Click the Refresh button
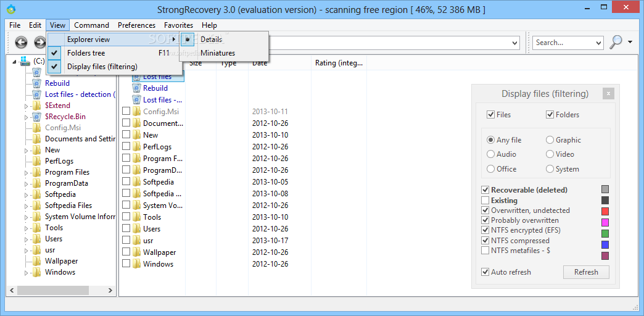The width and height of the screenshot is (644, 316). coord(586,272)
